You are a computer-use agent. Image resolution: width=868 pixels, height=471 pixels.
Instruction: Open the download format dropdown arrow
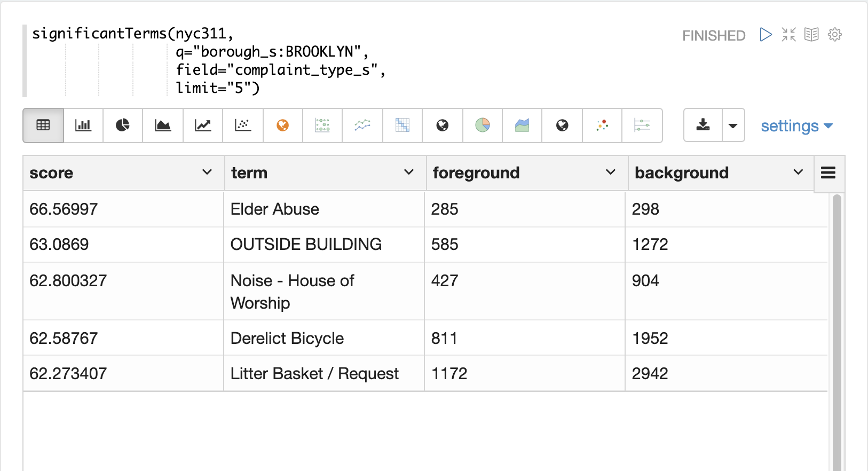(x=733, y=125)
